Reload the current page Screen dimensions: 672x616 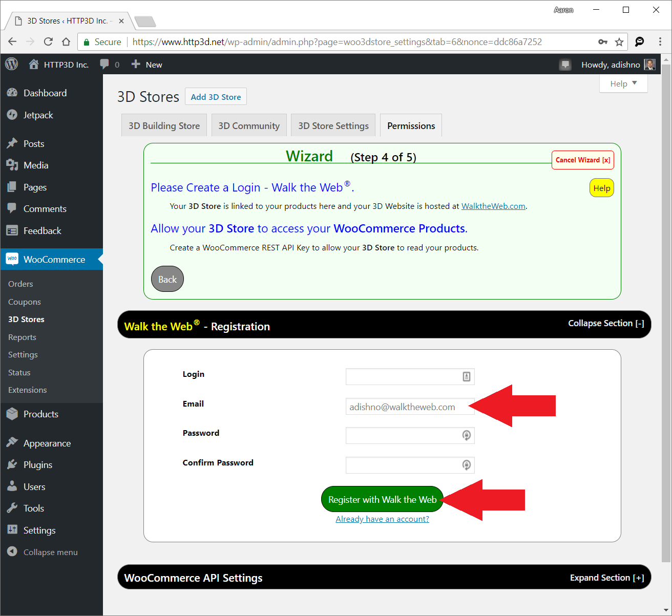[48, 41]
